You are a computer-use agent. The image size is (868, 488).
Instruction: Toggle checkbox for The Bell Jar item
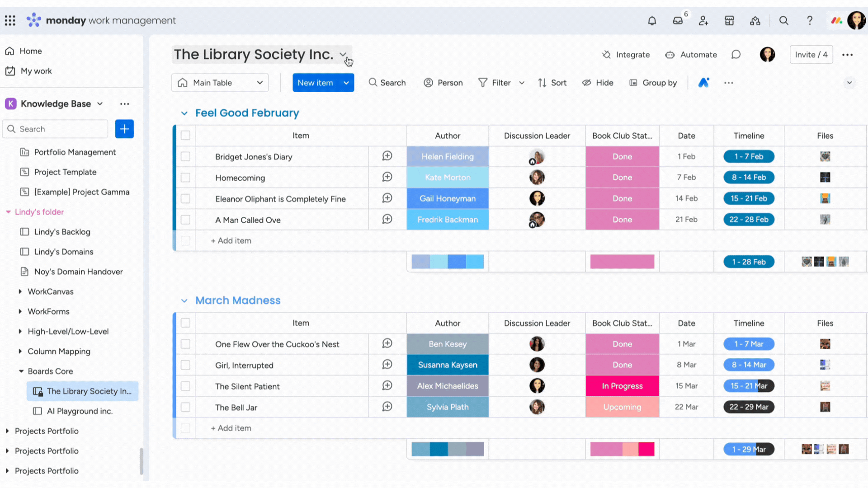point(185,408)
